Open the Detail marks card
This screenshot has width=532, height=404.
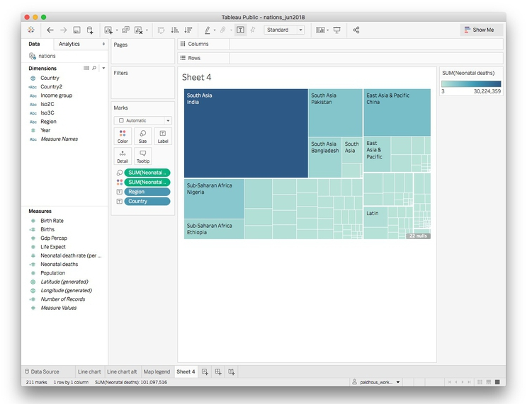[x=123, y=156]
